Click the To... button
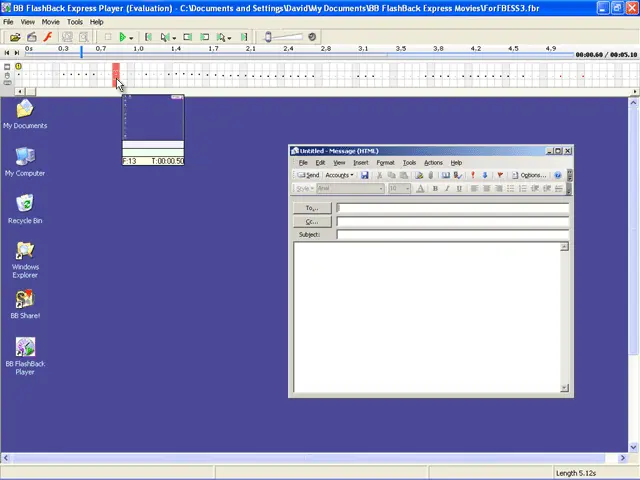 point(312,208)
